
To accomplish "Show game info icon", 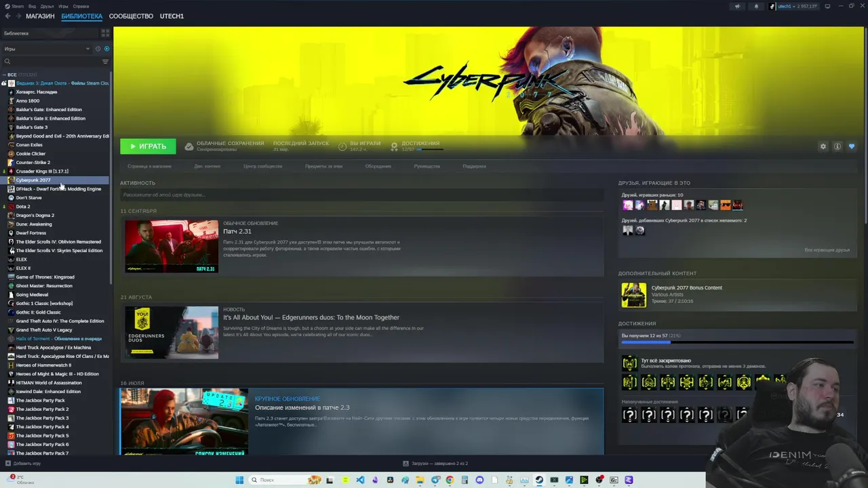I will pyautogui.click(x=837, y=146).
